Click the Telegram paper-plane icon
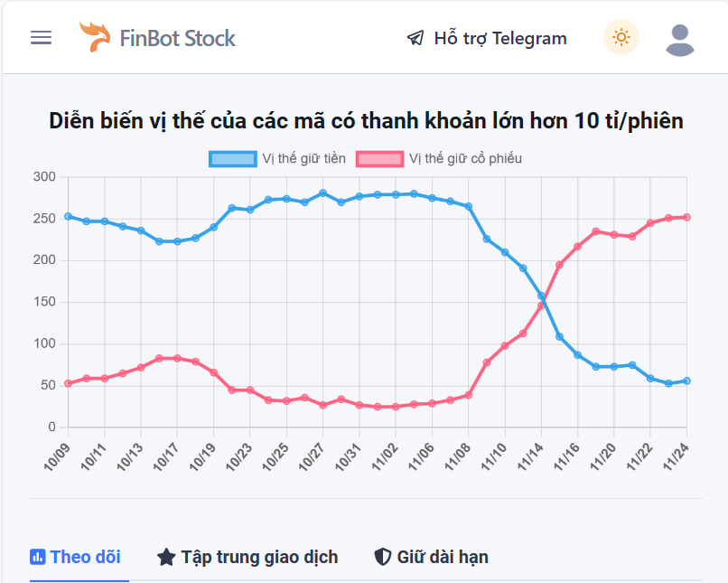Screen dimensions: 728x583 415,38
